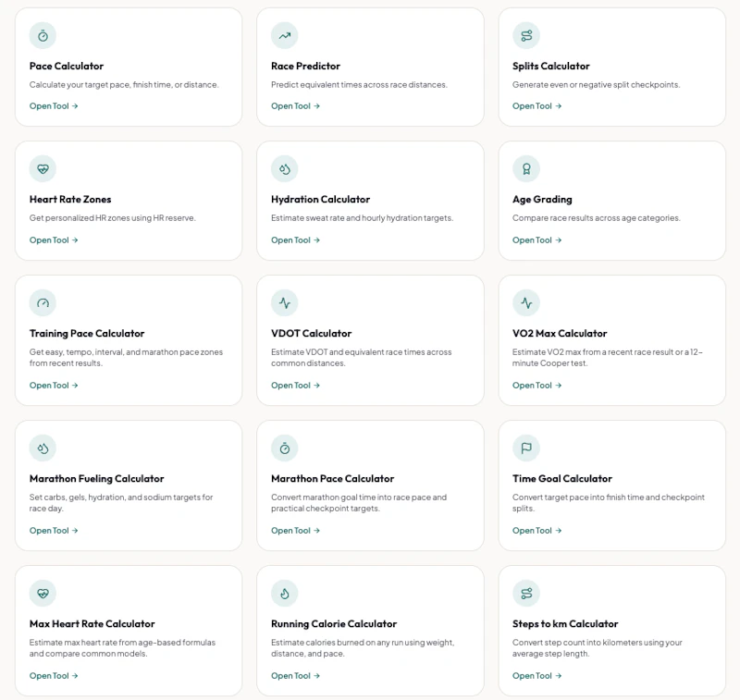The height and width of the screenshot is (700, 740).
Task: Select the VO2 Max Calculator title
Action: point(560,334)
